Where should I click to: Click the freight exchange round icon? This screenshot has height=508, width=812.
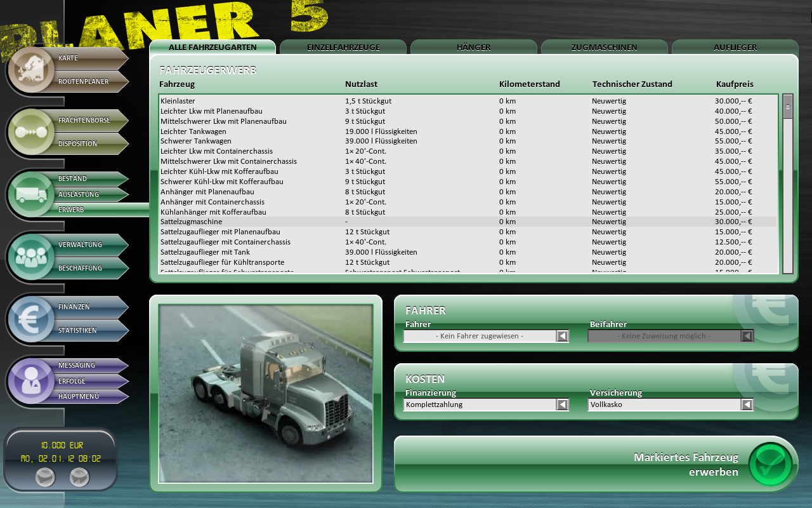30,132
